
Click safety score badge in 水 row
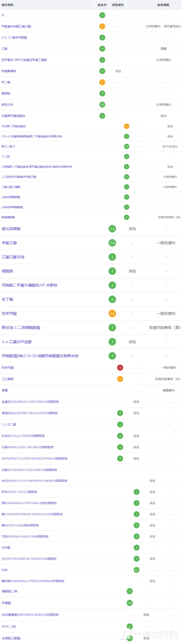pos(102,15)
